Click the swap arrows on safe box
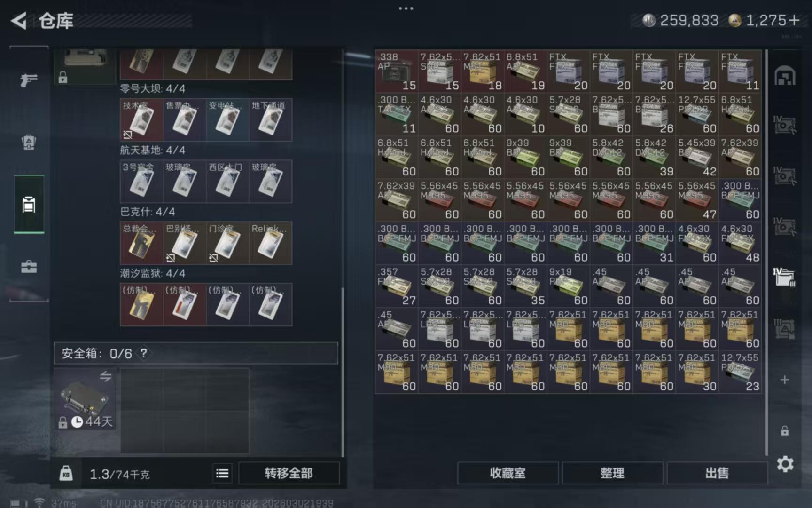The height and width of the screenshot is (508, 812). pos(105,376)
